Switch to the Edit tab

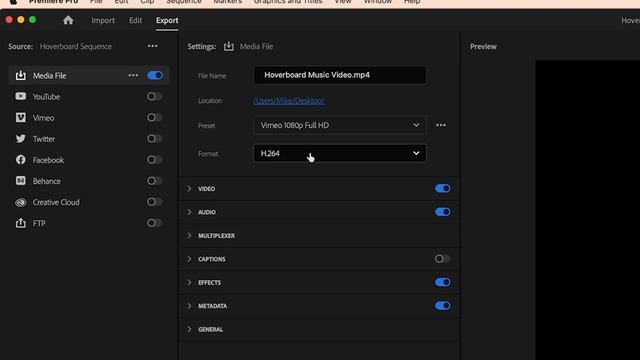[136, 20]
